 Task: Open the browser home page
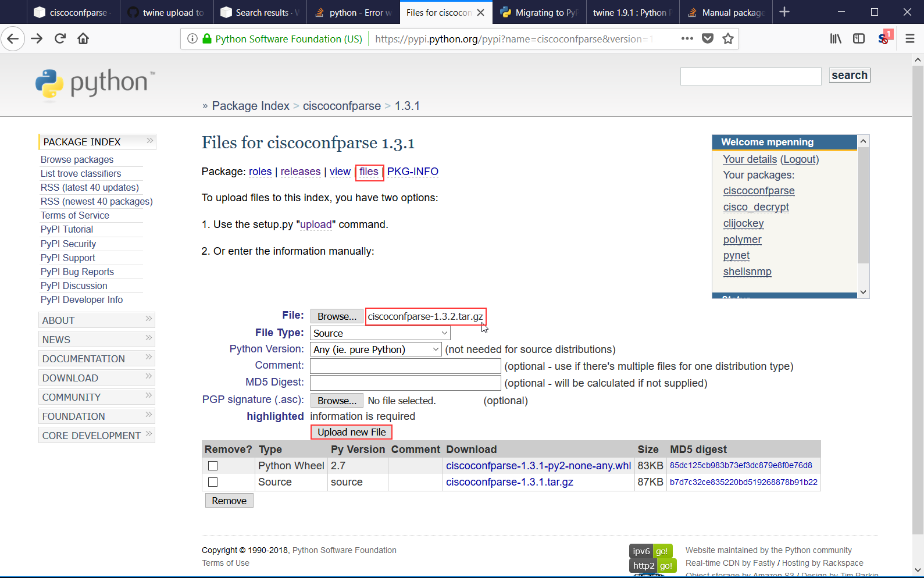click(83, 39)
